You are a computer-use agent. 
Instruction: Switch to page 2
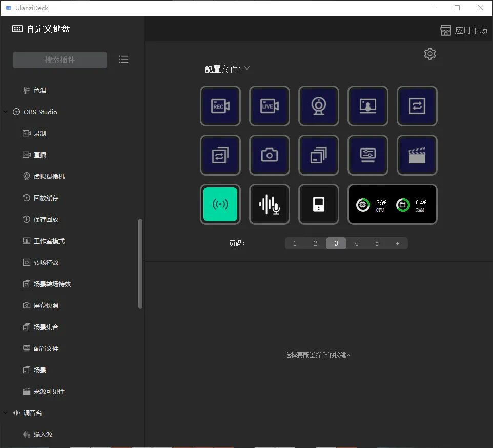[315, 243]
